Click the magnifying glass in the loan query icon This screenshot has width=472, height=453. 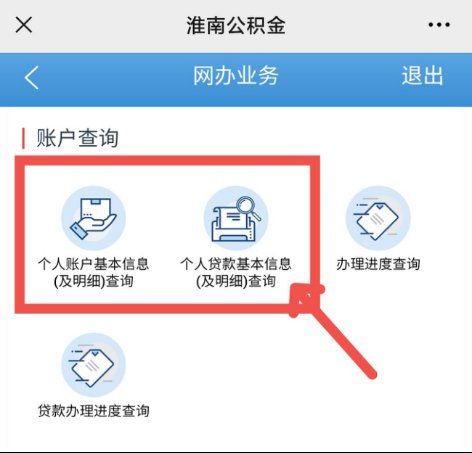tap(248, 208)
